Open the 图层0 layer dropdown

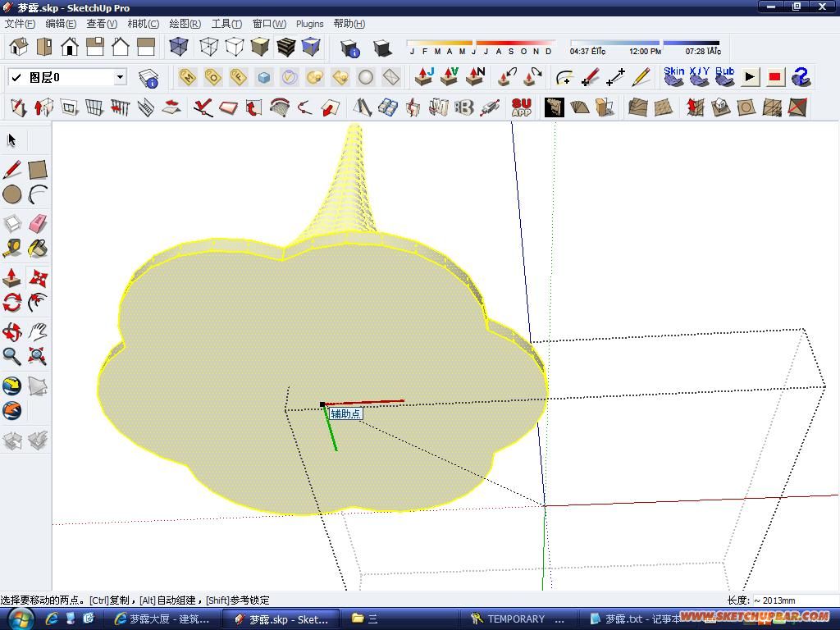pyautogui.click(x=120, y=77)
